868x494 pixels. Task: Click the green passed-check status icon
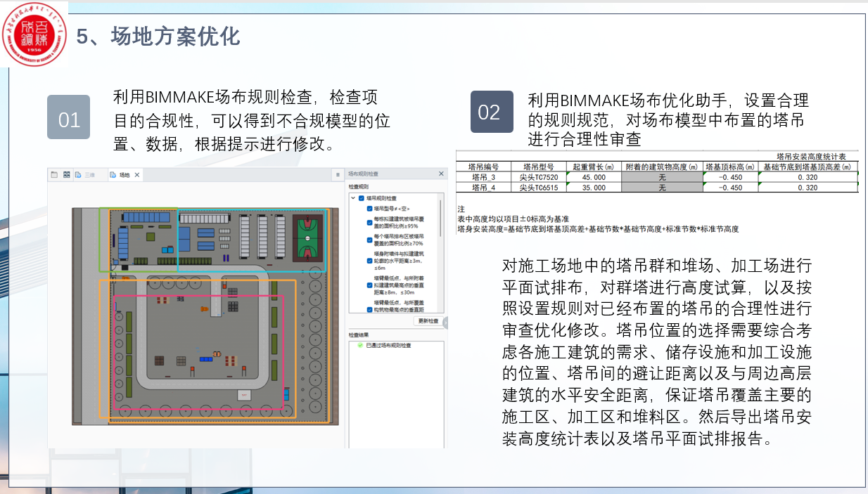[x=360, y=346]
